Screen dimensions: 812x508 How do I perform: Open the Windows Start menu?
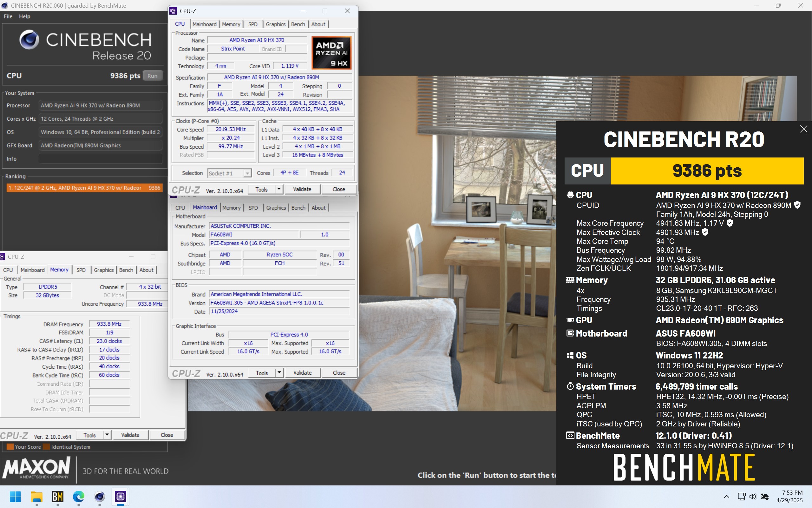pos(16,497)
